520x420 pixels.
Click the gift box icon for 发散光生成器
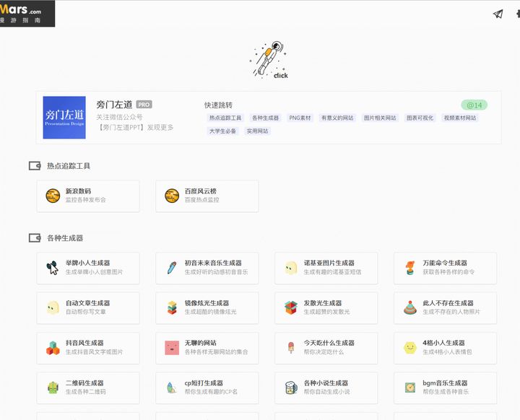[291, 307]
